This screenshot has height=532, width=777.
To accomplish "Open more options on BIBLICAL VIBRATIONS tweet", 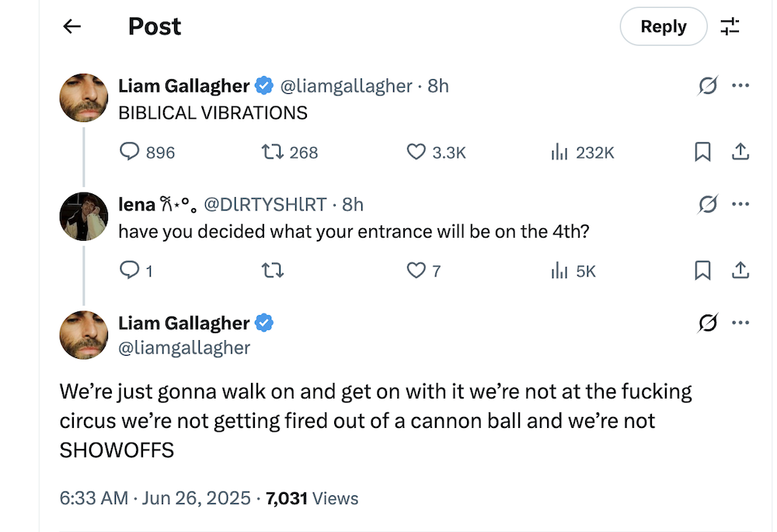I will [x=740, y=86].
